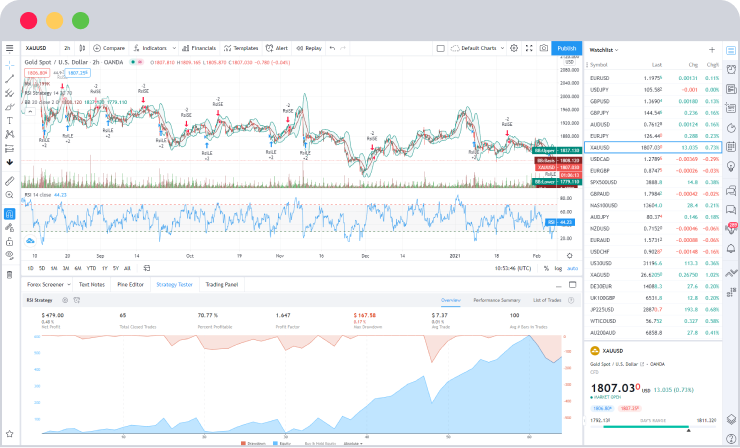Toggle auto scale on price axis

572,268
